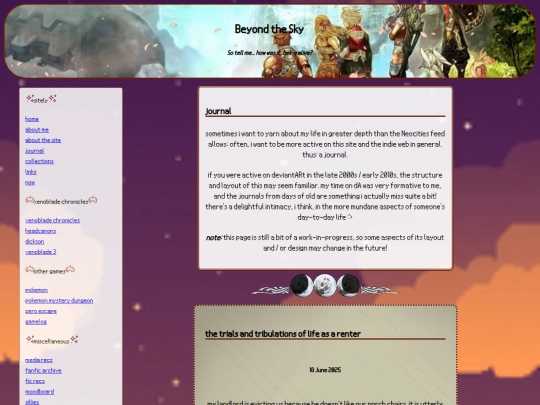540x405 pixels.
Task: Open the media recs link
Action: click(x=39, y=360)
